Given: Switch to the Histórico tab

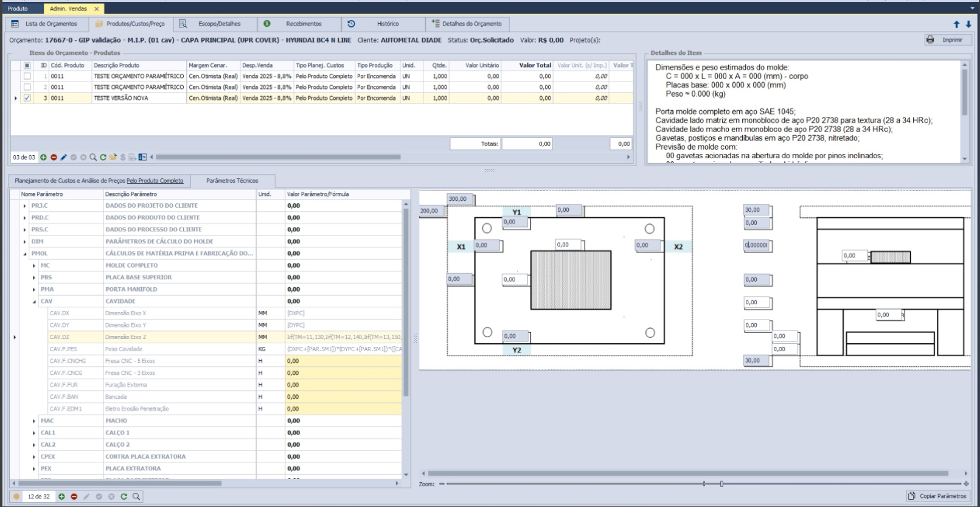Looking at the screenshot, I should click(383, 24).
